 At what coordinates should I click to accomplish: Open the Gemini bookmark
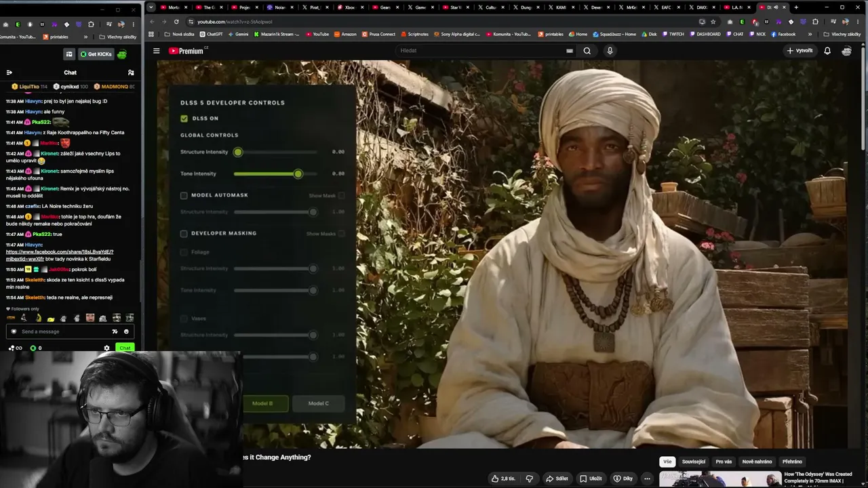point(239,35)
